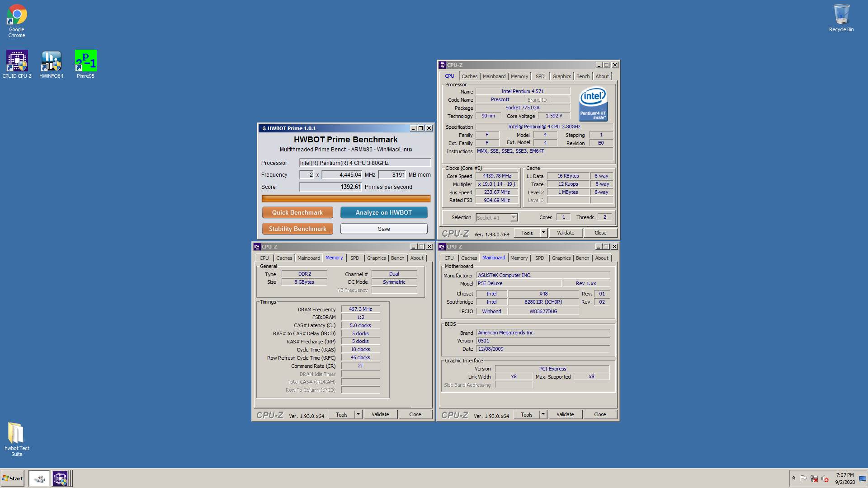Click Validate in the Memory CPU-Z window

380,414
